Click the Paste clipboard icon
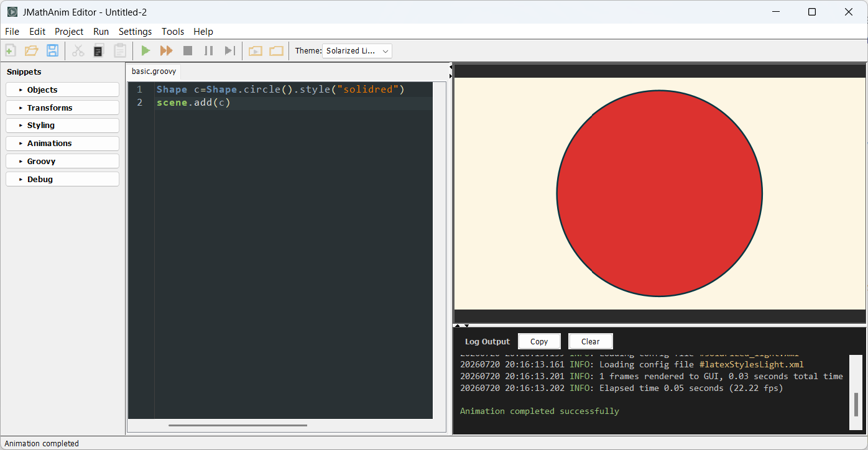The height and width of the screenshot is (450, 868). point(120,51)
